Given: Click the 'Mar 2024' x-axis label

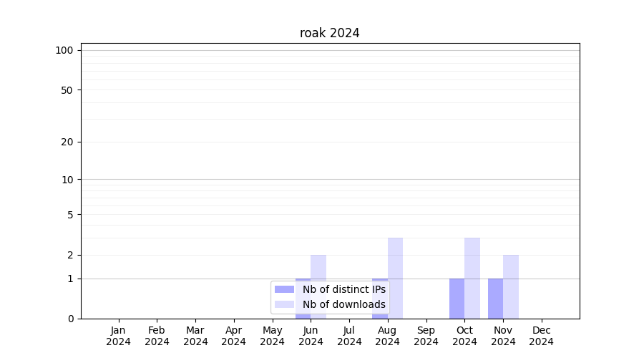Looking at the screenshot, I should tap(195, 336).
